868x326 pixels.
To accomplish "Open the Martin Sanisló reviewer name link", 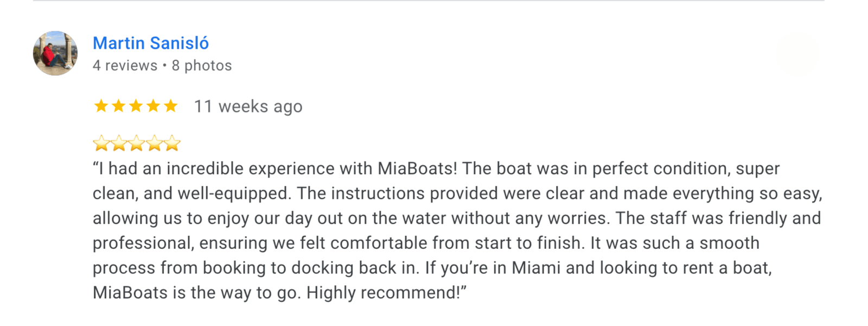I will pyautogui.click(x=151, y=43).
